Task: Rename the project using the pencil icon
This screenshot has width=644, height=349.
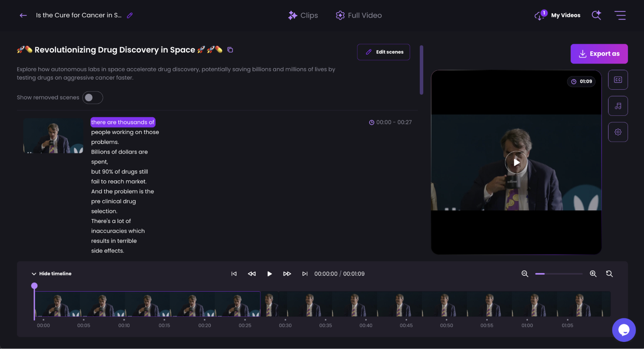Action: tap(130, 15)
